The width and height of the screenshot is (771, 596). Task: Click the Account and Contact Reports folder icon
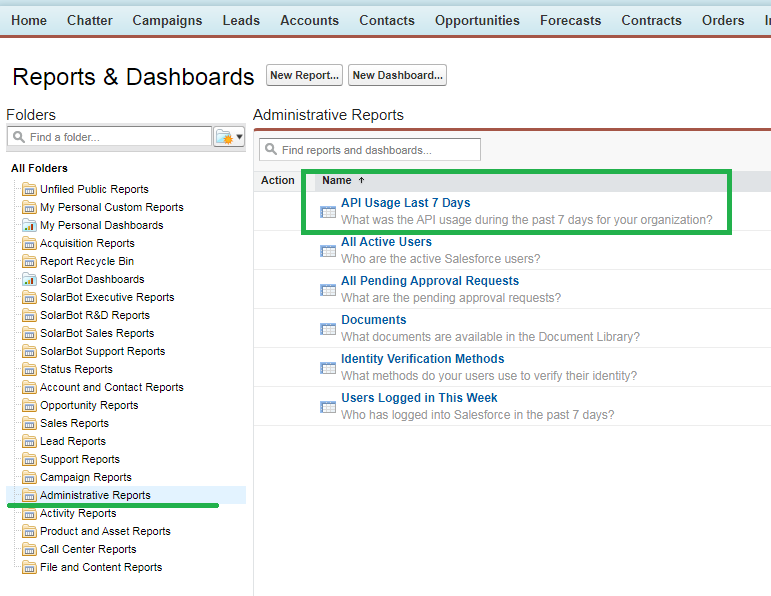pyautogui.click(x=30, y=387)
